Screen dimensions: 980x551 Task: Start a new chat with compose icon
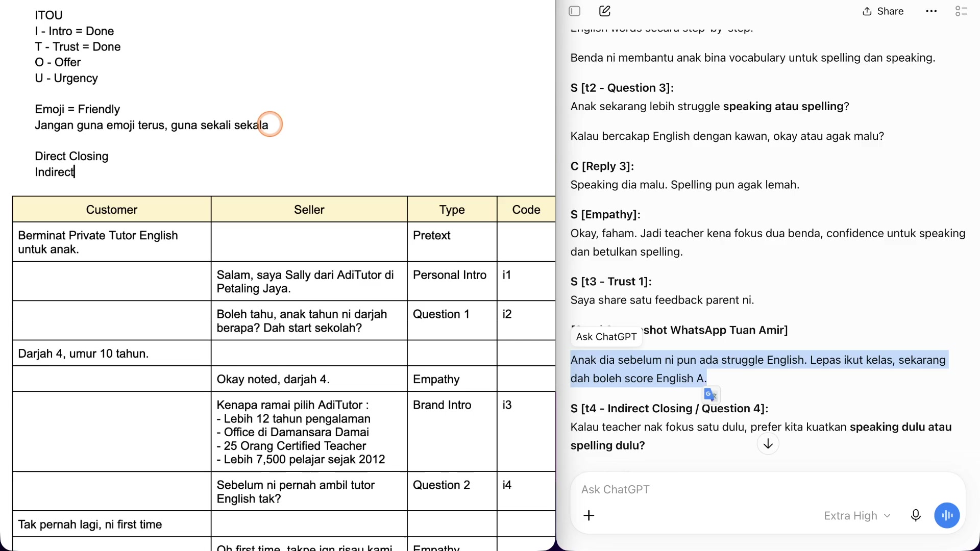[605, 11]
